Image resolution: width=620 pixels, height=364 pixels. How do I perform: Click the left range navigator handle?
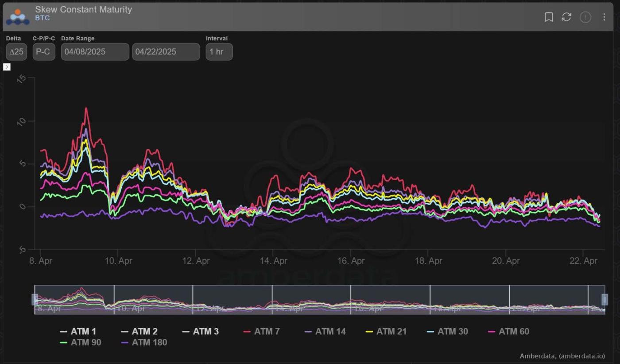[35, 299]
